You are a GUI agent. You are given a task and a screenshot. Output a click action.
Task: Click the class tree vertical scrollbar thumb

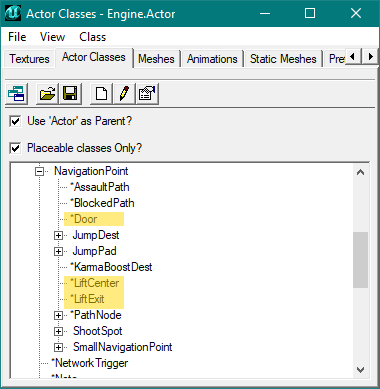(x=360, y=260)
